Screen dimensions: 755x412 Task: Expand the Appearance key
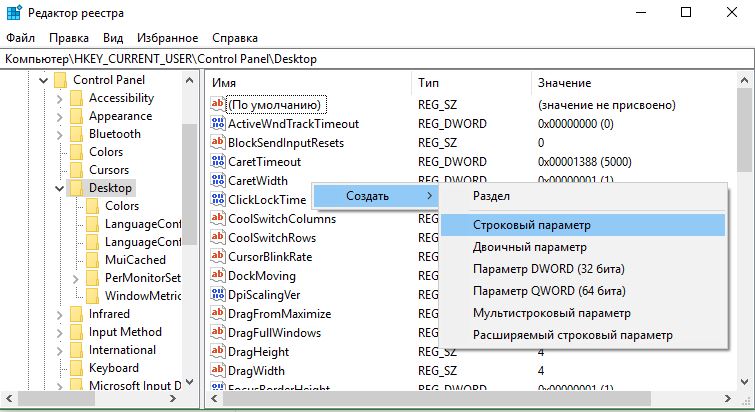pyautogui.click(x=59, y=117)
